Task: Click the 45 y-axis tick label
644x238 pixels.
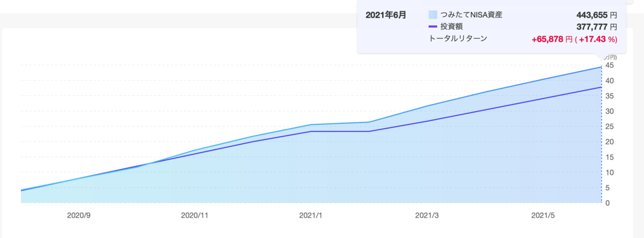Action: pyautogui.click(x=610, y=65)
